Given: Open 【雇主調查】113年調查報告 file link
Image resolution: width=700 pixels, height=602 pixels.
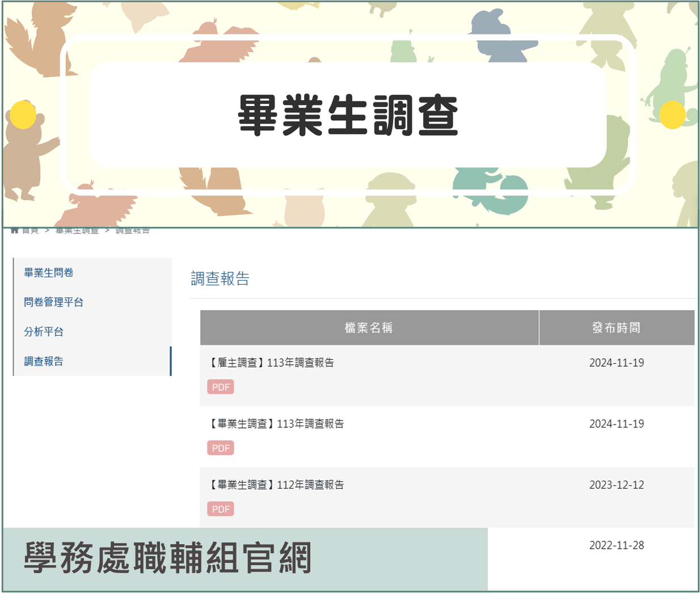Looking at the screenshot, I should (x=271, y=362).
